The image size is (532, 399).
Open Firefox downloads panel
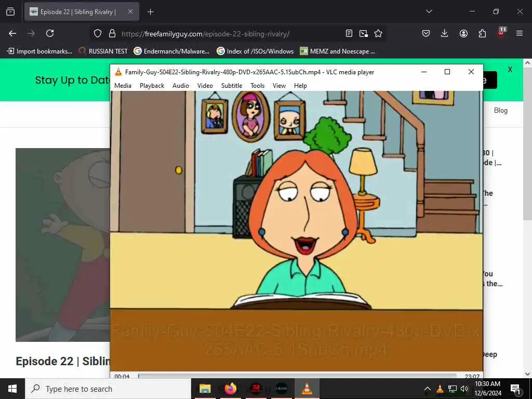(x=445, y=33)
